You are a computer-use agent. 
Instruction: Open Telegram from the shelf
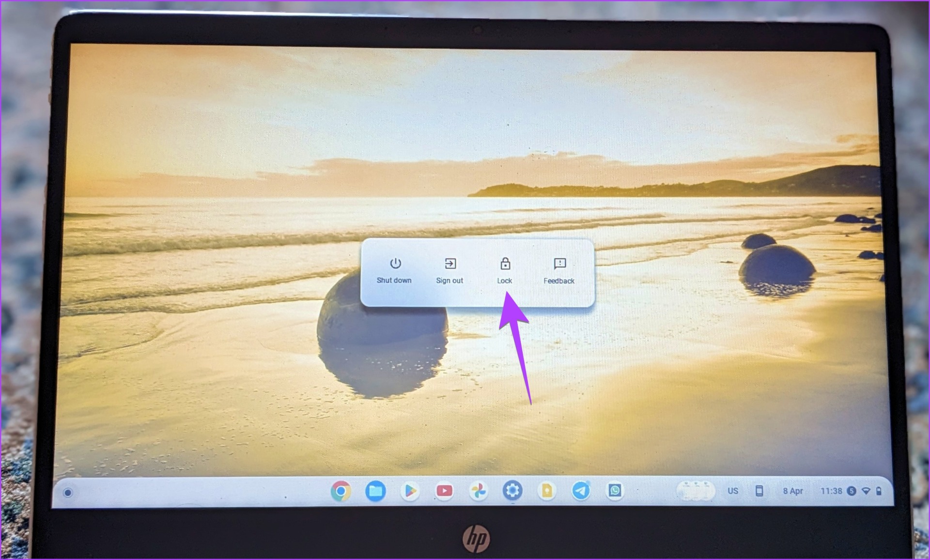580,491
